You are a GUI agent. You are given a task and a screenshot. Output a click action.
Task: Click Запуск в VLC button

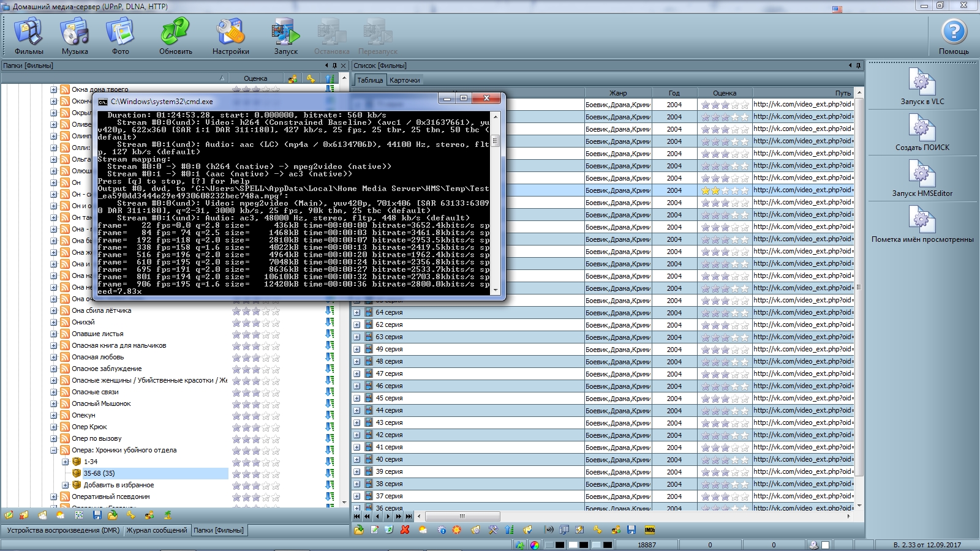click(x=922, y=87)
